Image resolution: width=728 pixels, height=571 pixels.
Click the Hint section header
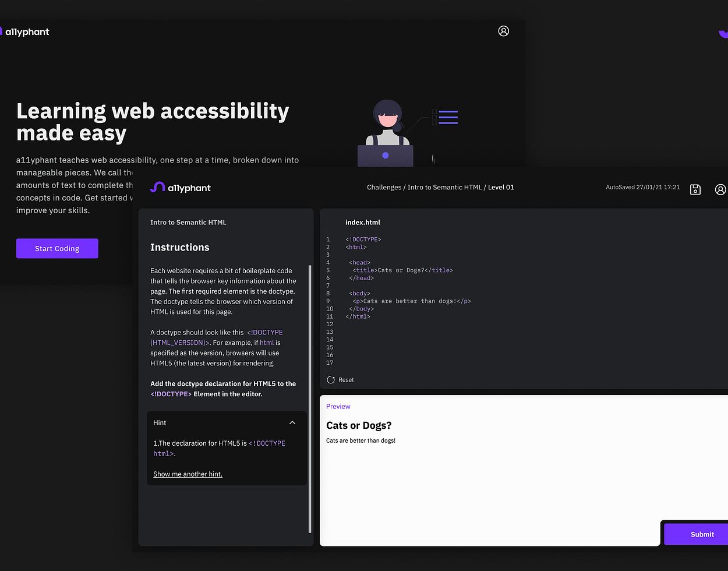coord(227,422)
